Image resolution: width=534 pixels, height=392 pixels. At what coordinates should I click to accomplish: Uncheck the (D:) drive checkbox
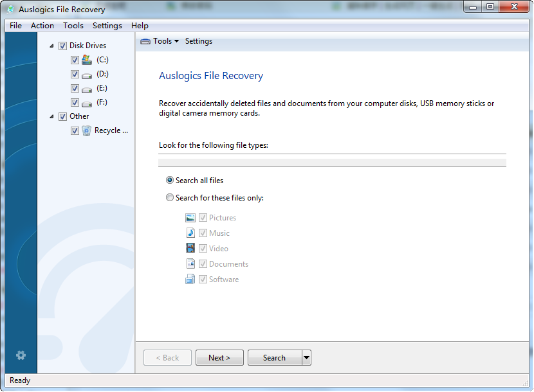[x=75, y=74]
